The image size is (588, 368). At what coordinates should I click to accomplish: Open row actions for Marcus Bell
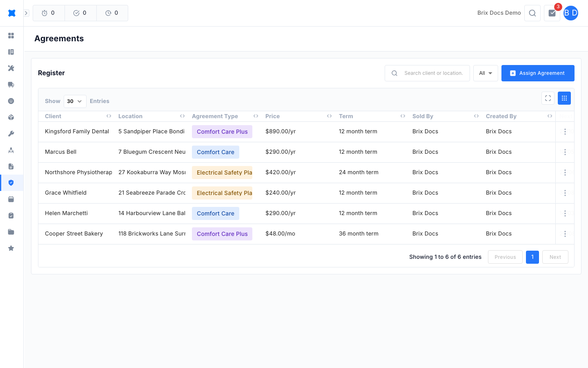tap(565, 152)
